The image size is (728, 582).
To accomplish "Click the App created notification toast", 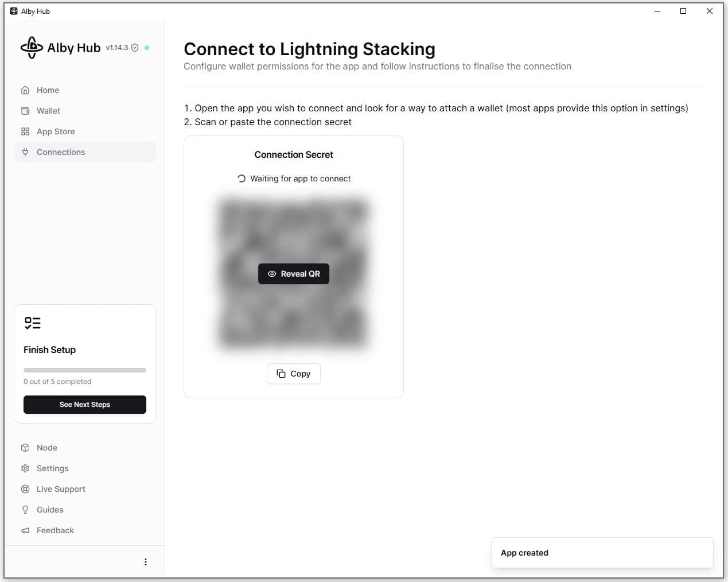I will [x=602, y=553].
